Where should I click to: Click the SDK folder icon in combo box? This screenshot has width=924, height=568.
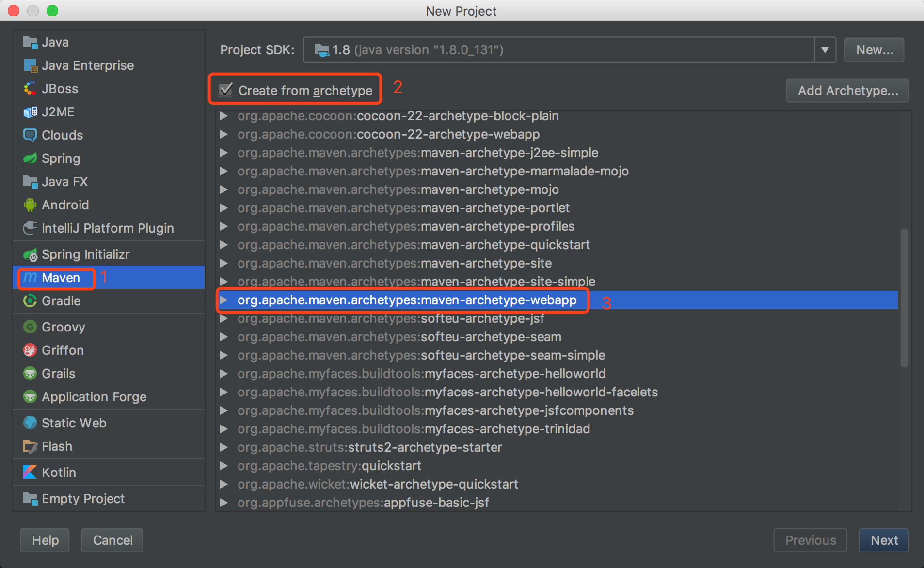point(321,50)
